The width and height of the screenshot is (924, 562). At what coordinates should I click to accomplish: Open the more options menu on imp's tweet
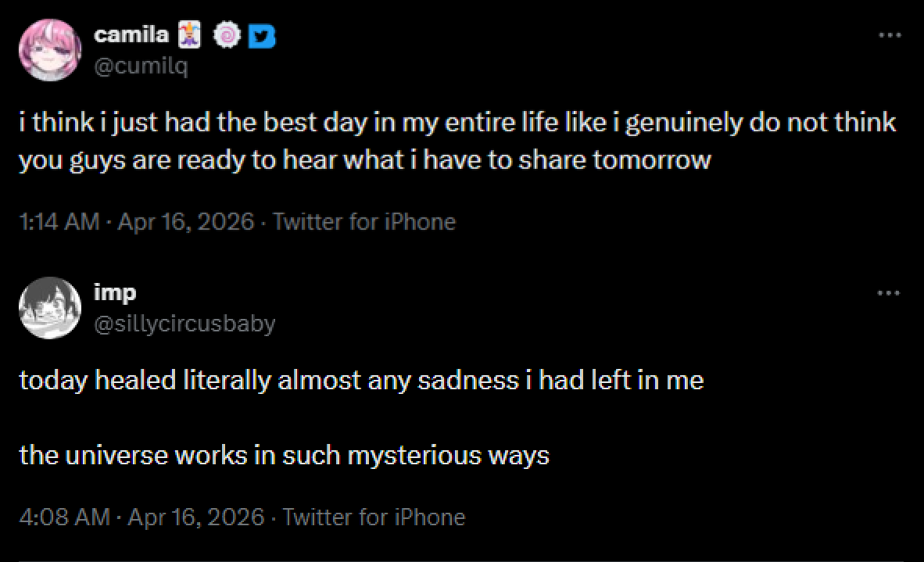pos(887,293)
